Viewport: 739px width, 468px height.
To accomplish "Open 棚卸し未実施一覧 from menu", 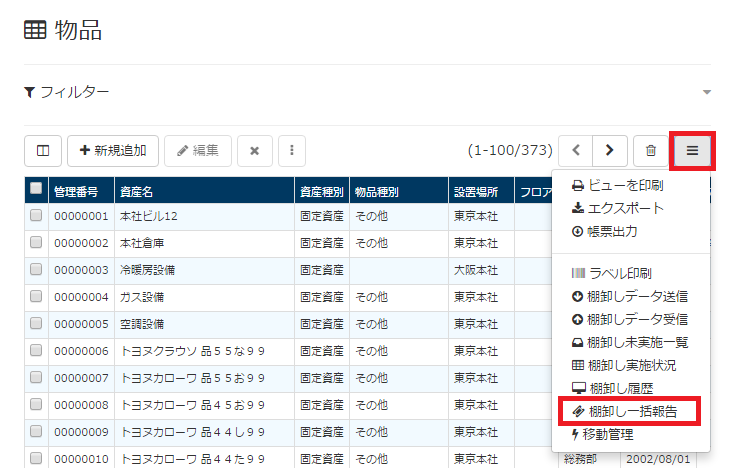I will click(x=630, y=342).
